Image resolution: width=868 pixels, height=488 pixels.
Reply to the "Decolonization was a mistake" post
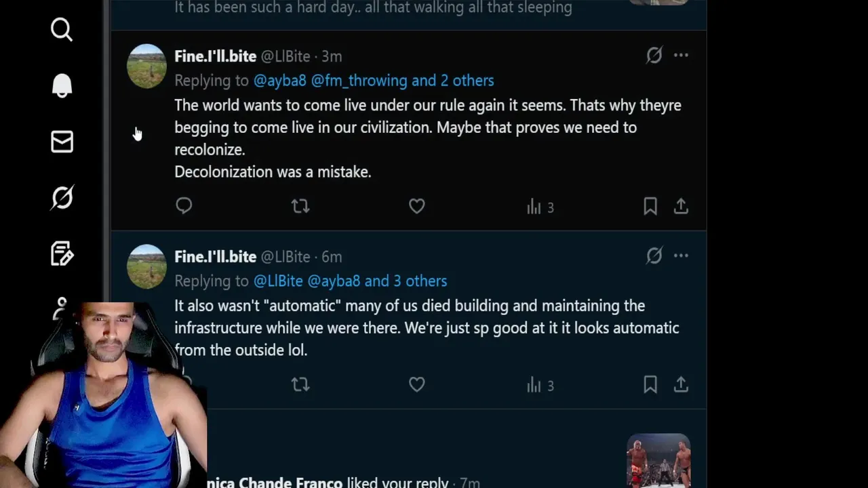(184, 206)
